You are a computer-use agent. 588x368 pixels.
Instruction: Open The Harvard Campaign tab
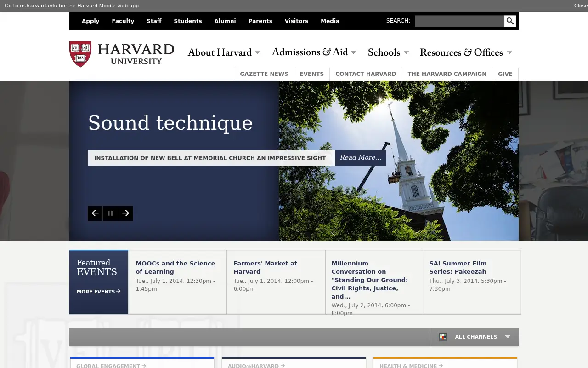click(x=447, y=74)
